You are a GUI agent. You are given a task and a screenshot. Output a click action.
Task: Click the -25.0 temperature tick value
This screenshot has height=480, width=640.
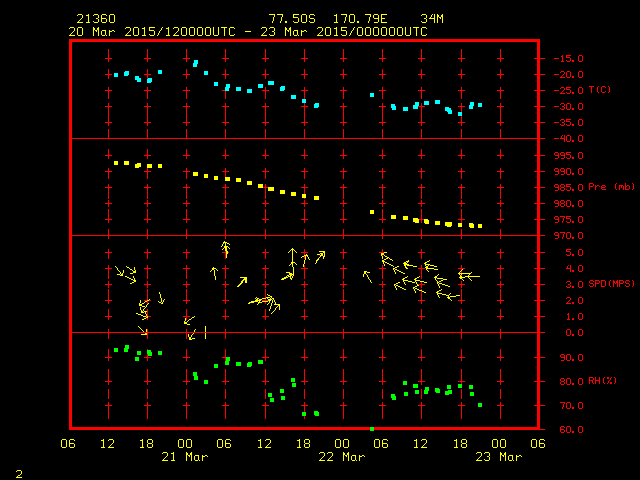(569, 91)
